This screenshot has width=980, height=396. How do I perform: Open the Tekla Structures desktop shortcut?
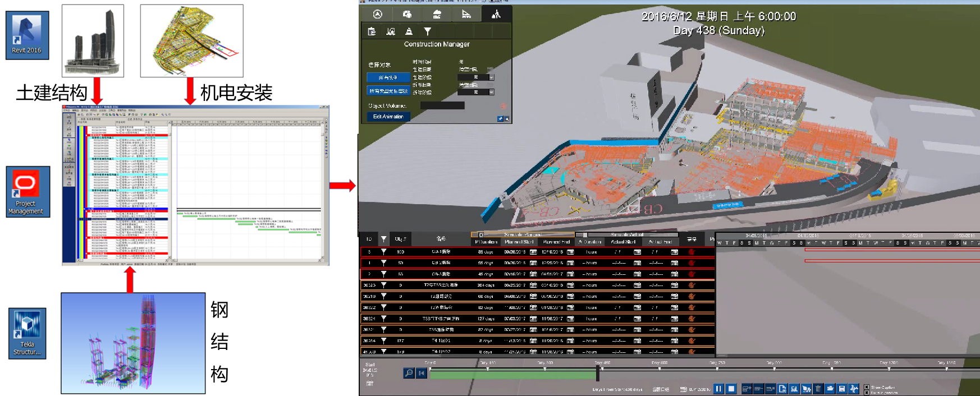[x=27, y=333]
